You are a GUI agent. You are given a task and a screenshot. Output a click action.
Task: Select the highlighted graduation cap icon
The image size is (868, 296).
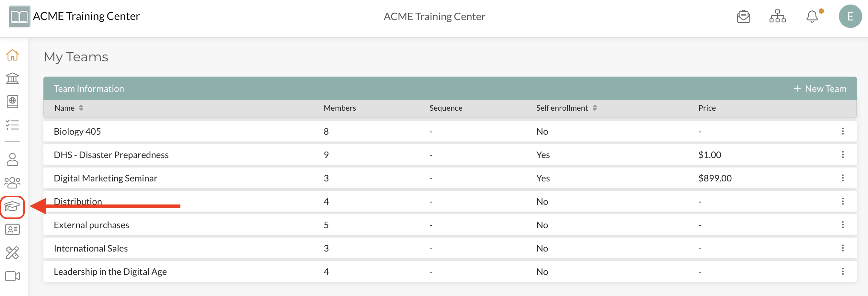tap(12, 206)
